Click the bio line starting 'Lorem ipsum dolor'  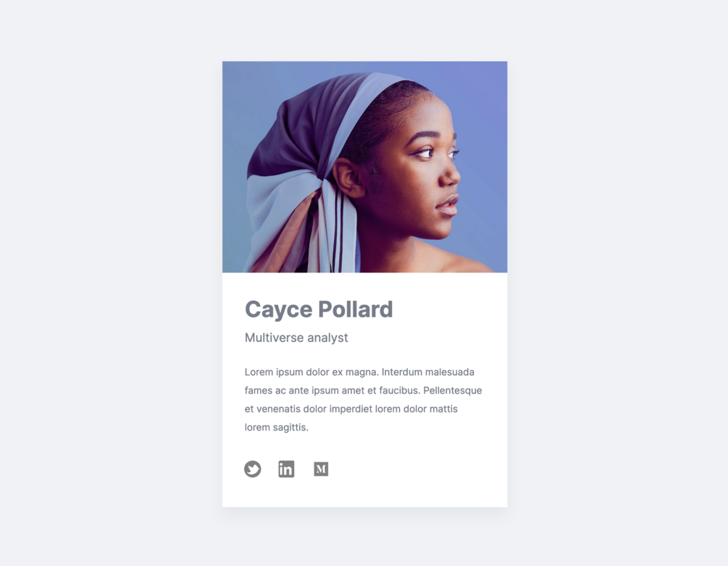[x=359, y=372]
